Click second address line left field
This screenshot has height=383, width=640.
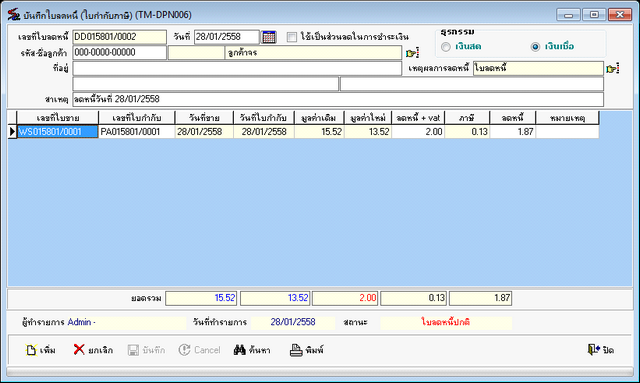206,84
